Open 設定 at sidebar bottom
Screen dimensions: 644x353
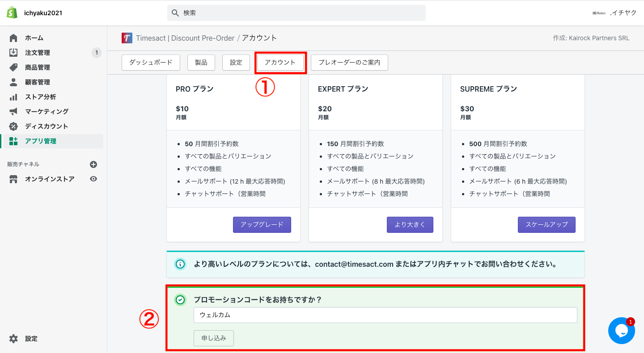coord(31,339)
